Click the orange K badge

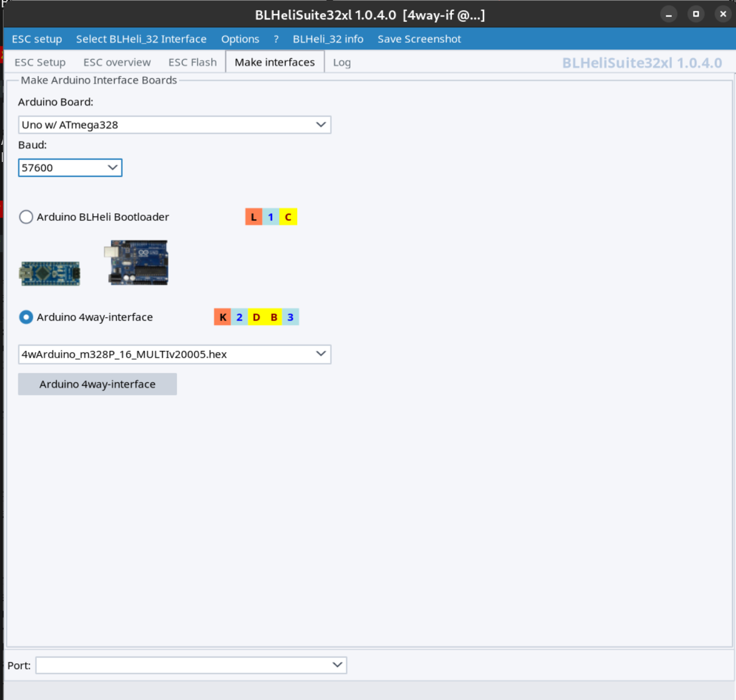[x=223, y=317]
